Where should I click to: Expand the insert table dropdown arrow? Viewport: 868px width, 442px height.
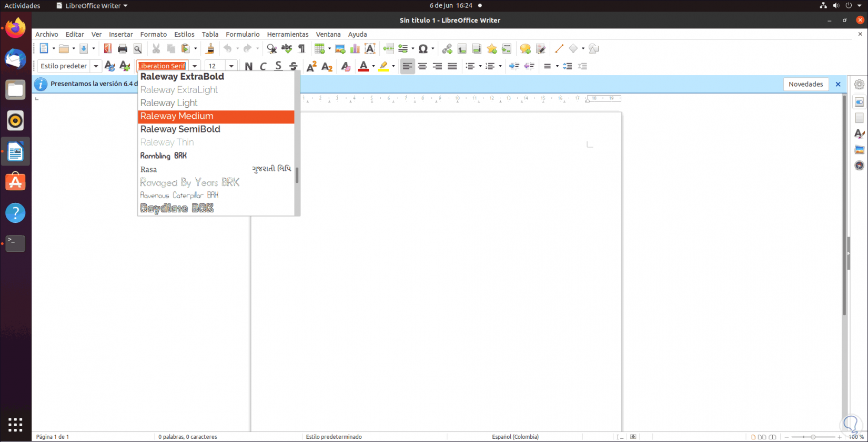(x=329, y=49)
